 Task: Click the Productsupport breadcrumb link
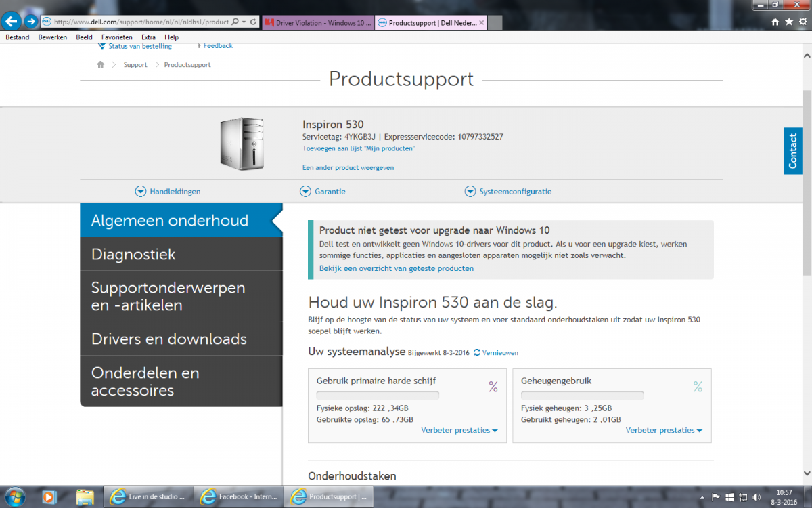187,65
